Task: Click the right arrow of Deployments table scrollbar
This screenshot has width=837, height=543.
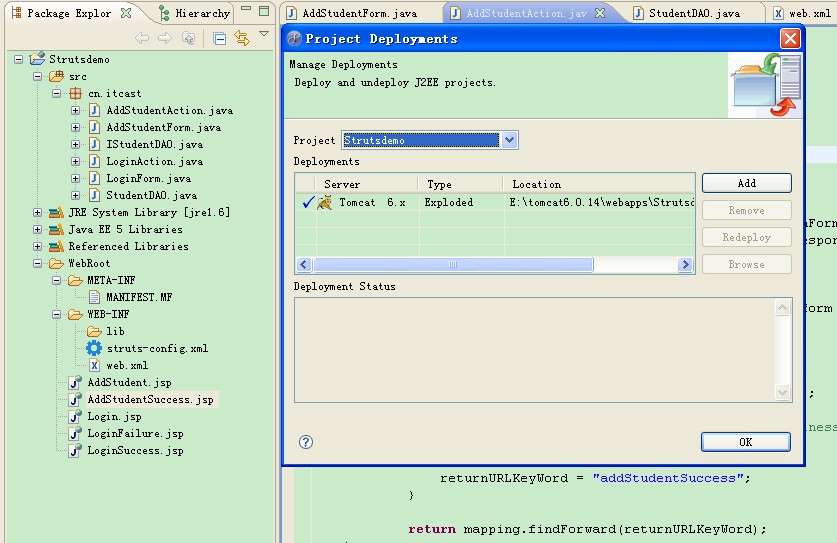Action: point(685,264)
